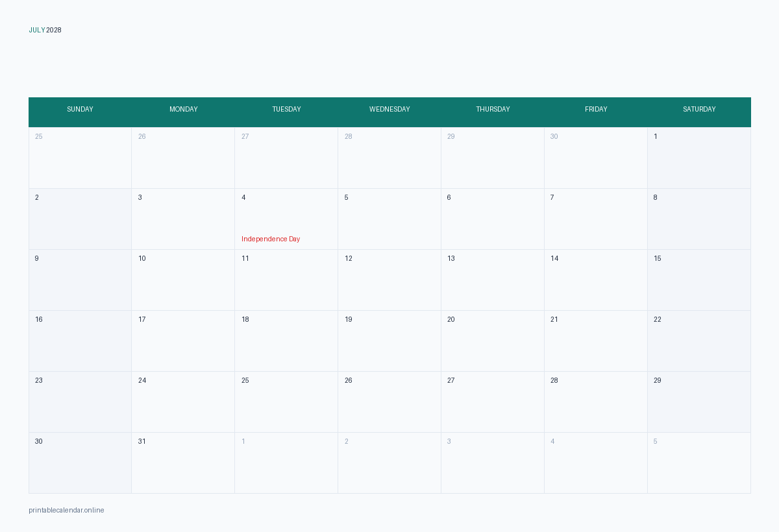Image resolution: width=779 pixels, height=532 pixels.
Task: Pick the date 16
Action: 80,341
